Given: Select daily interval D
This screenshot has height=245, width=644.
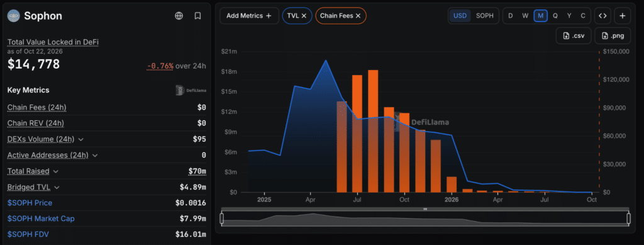Looking at the screenshot, I should tap(511, 16).
